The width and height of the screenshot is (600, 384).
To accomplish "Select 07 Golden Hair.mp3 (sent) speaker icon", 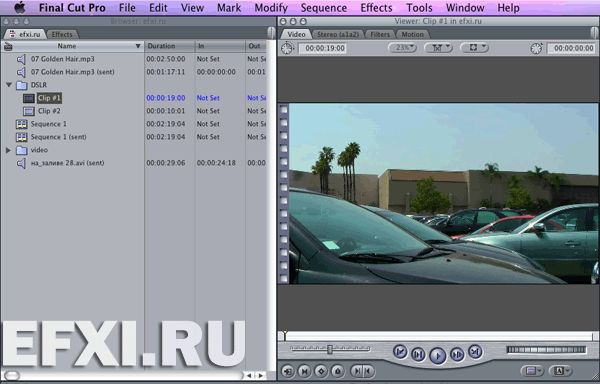I will [21, 72].
